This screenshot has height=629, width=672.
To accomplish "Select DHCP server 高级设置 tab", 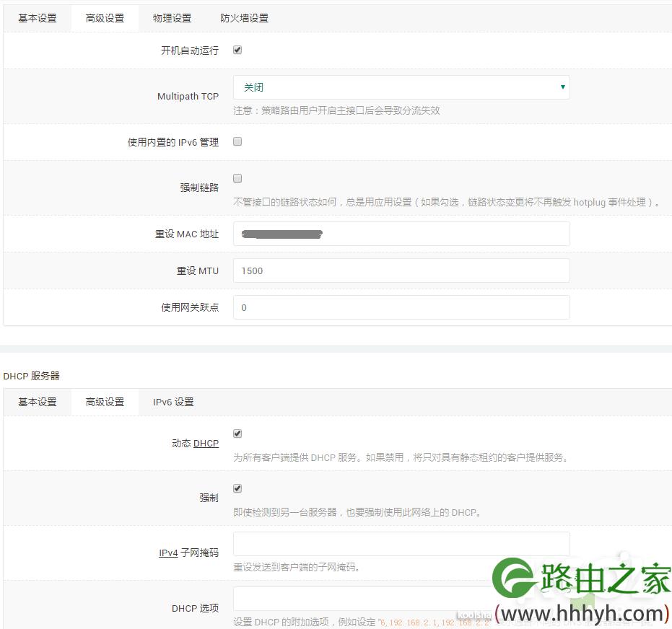I will pyautogui.click(x=105, y=402).
